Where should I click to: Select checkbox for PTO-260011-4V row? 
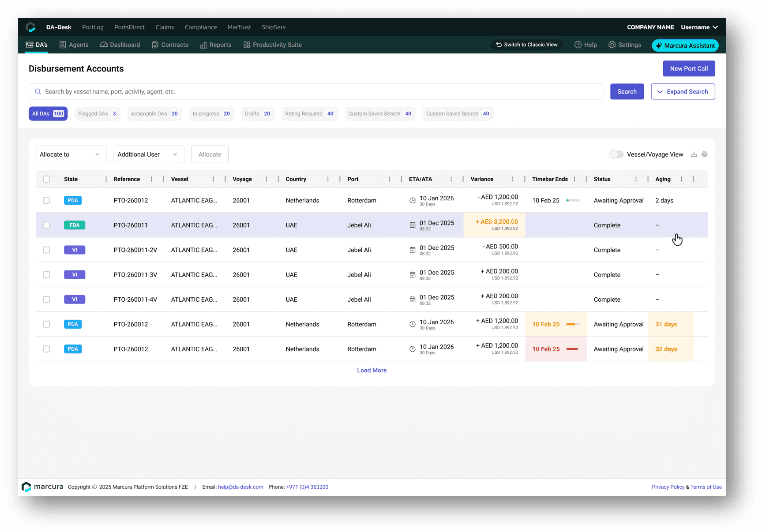tap(46, 299)
